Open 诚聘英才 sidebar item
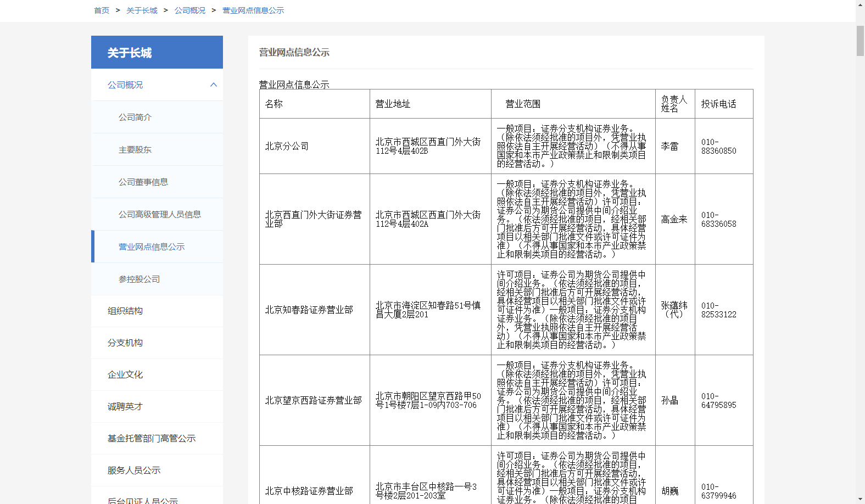865x504 pixels. coord(157,407)
